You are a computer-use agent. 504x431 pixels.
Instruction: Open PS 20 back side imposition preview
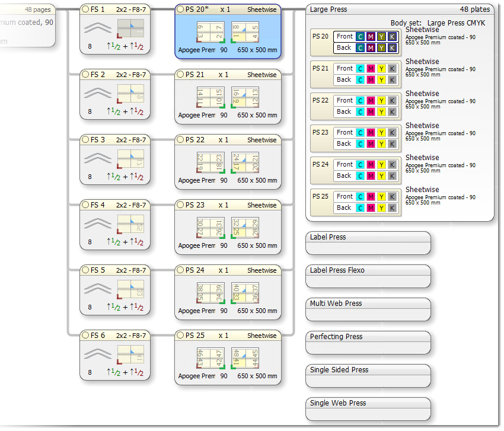tap(245, 32)
